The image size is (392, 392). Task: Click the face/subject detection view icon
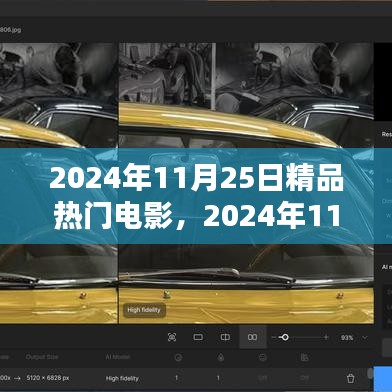(172, 337)
